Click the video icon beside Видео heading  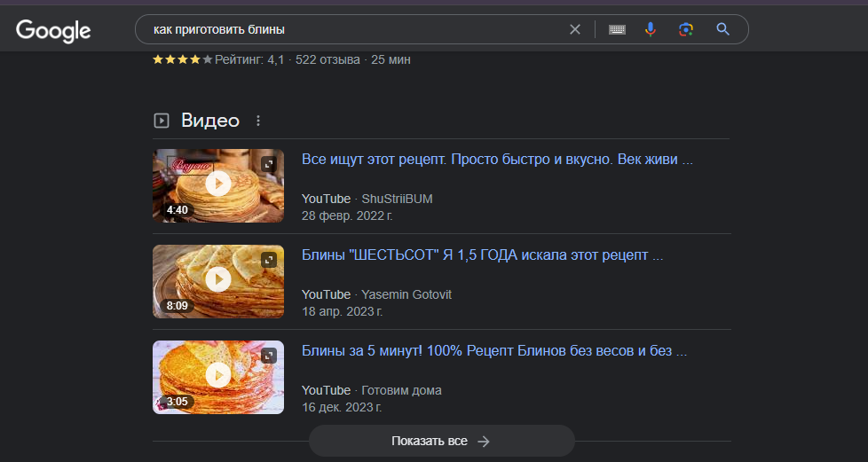click(x=162, y=121)
